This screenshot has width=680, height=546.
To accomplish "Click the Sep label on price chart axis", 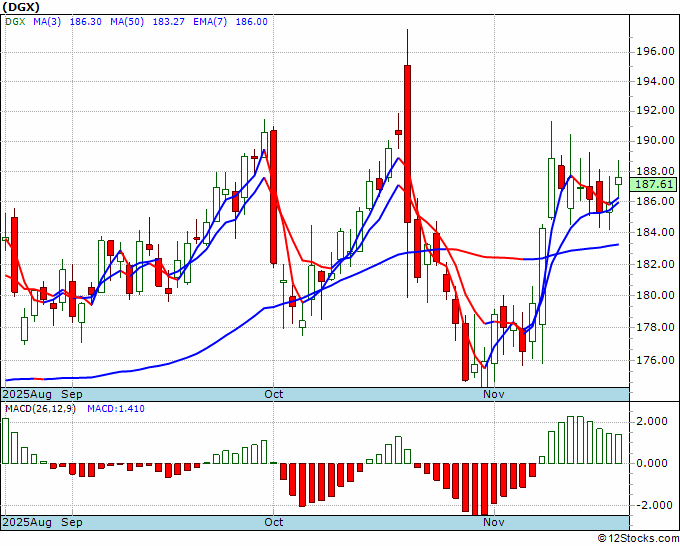I will [x=72, y=394].
